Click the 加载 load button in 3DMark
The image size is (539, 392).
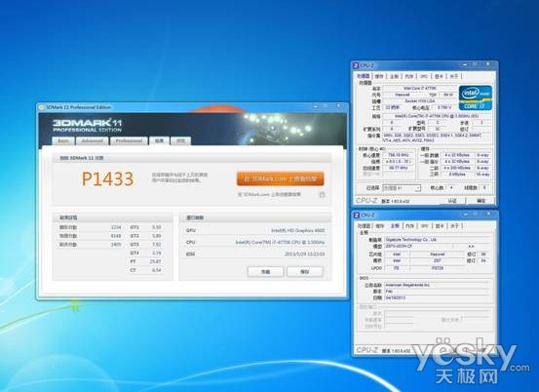point(265,272)
